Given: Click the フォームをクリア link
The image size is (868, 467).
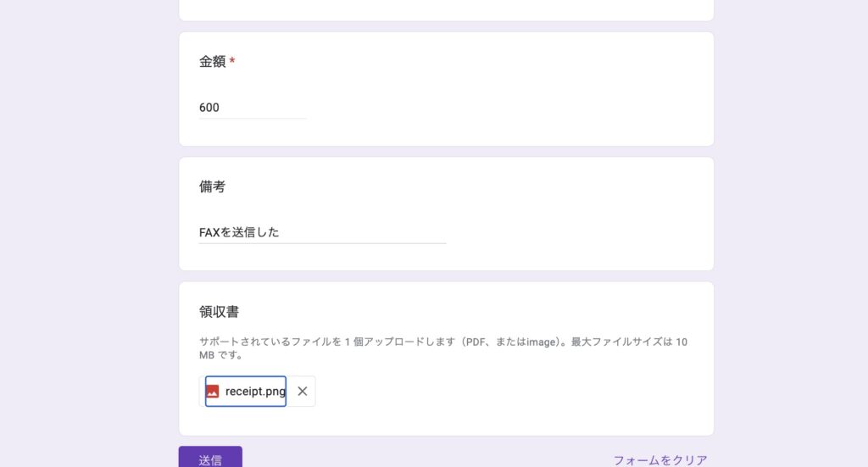Looking at the screenshot, I should coord(659,460).
